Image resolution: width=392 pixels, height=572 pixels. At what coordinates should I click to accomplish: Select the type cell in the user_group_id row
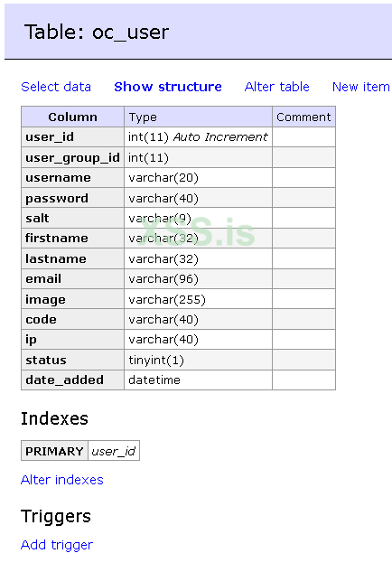tap(198, 157)
